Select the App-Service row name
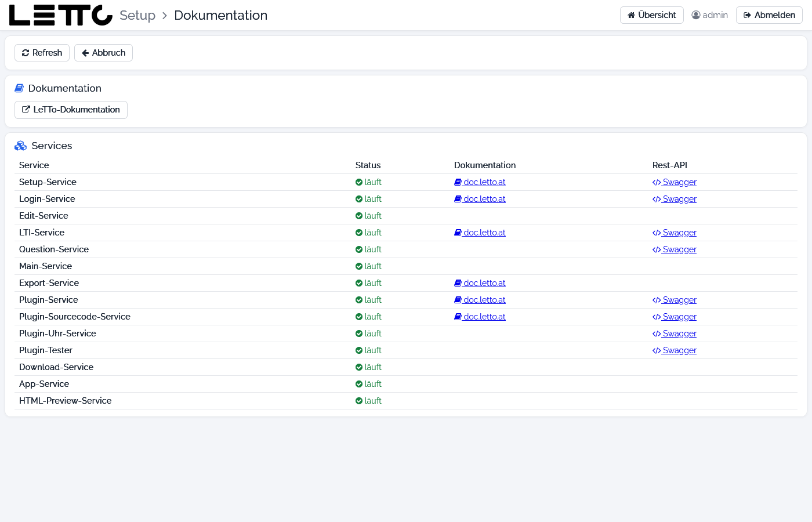812x522 pixels. 44,384
